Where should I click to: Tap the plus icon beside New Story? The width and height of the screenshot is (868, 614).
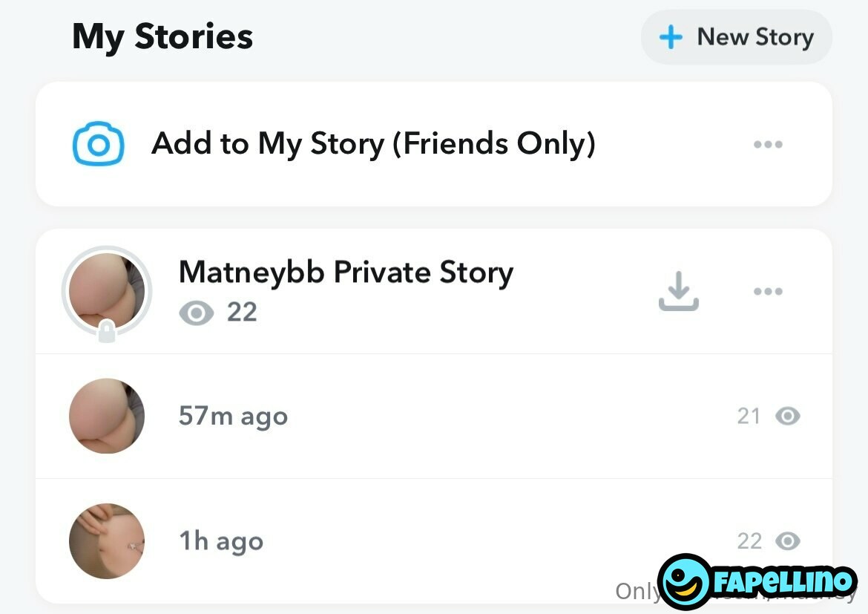pyautogui.click(x=670, y=37)
